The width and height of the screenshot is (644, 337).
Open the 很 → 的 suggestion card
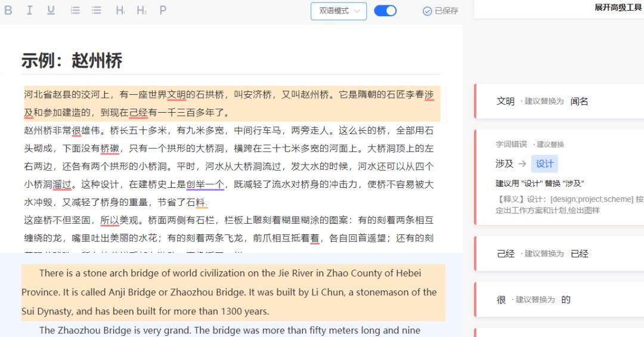coord(559,299)
